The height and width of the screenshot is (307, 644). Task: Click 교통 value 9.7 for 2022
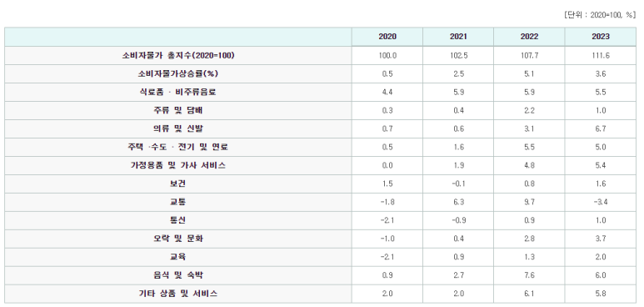tap(529, 202)
